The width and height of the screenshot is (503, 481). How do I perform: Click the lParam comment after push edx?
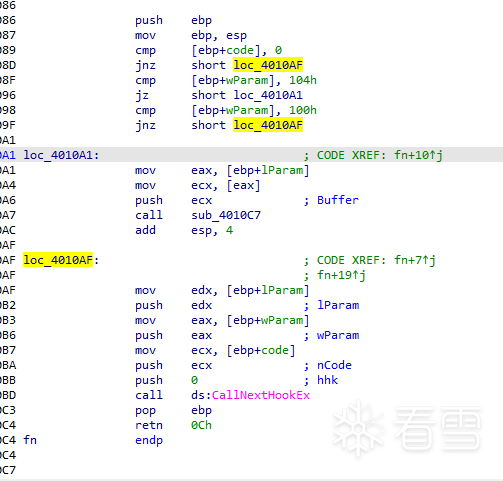point(338,305)
